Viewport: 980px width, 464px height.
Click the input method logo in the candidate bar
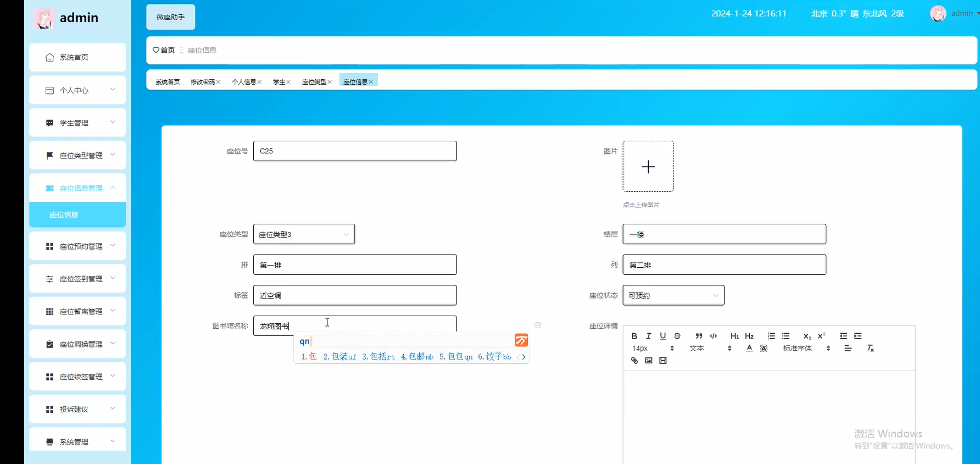coord(521,340)
